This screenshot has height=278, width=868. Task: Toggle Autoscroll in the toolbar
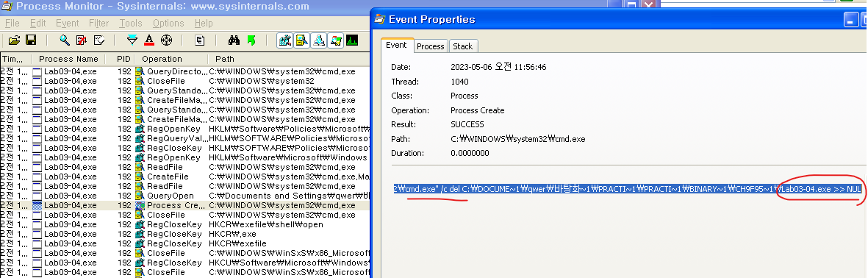82,40
